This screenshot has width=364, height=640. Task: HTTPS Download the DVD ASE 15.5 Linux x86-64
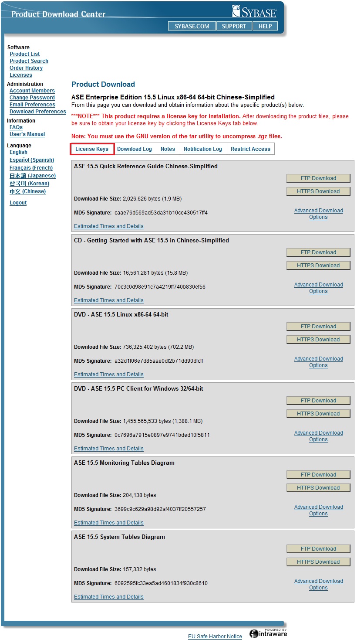(318, 340)
